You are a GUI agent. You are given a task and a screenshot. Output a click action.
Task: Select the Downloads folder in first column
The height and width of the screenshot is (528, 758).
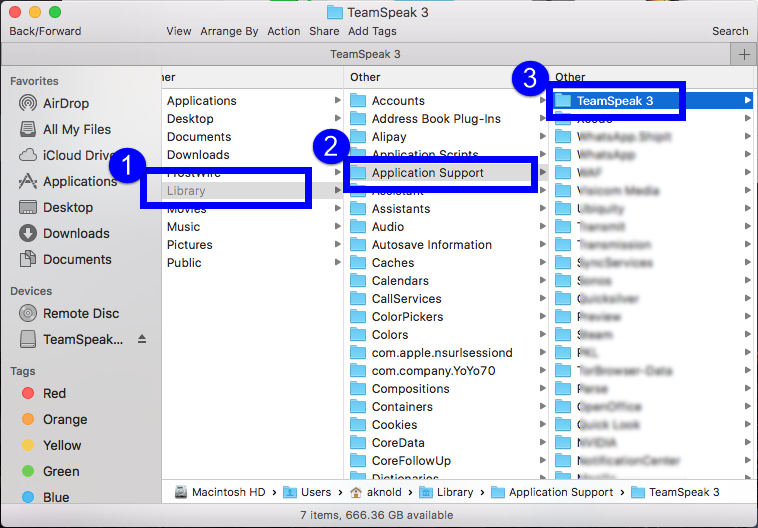(252, 155)
